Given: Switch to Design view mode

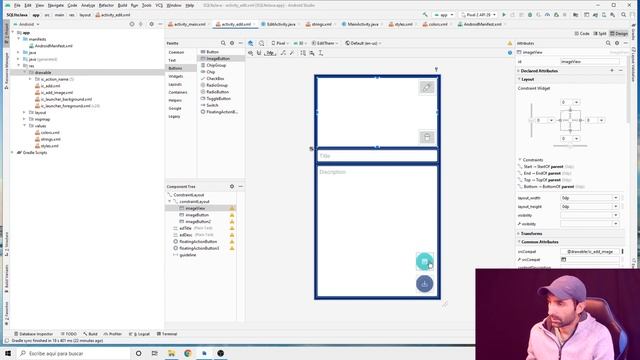Looking at the screenshot, I should [x=619, y=33].
